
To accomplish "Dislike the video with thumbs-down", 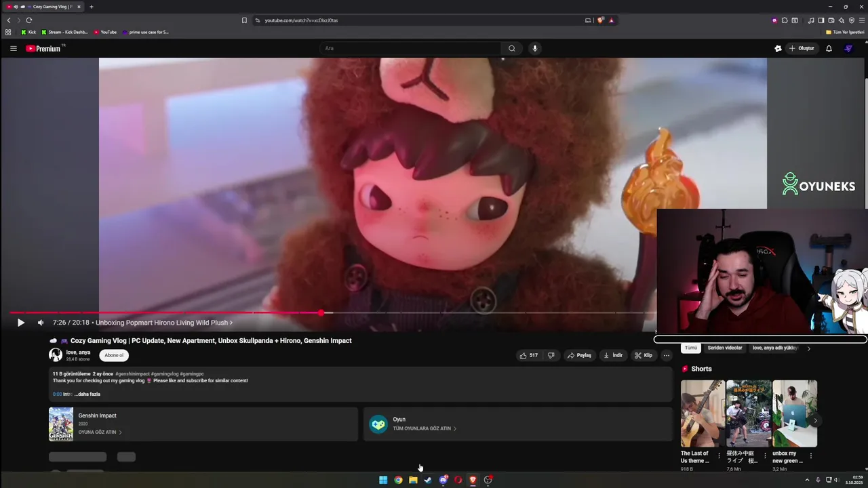I will [551, 355].
